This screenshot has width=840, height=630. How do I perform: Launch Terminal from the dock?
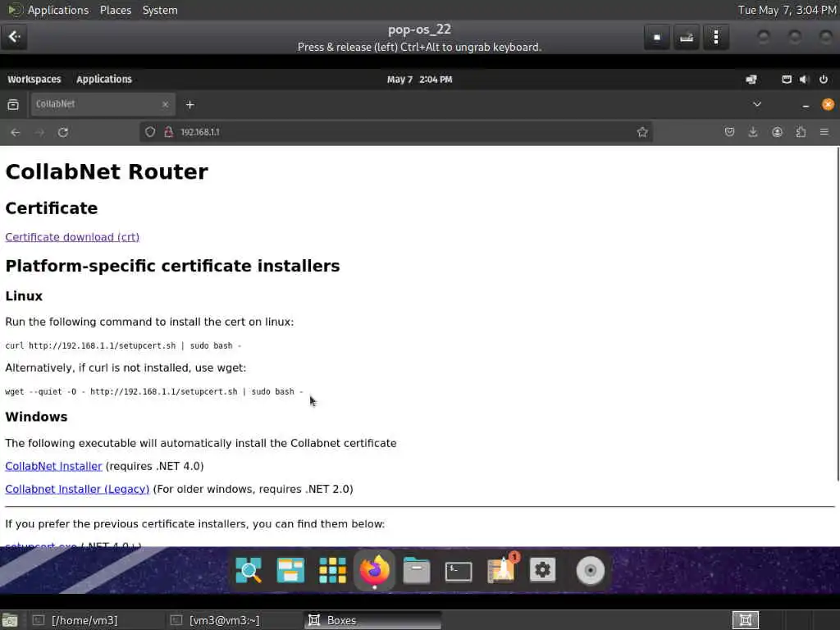[459, 571]
